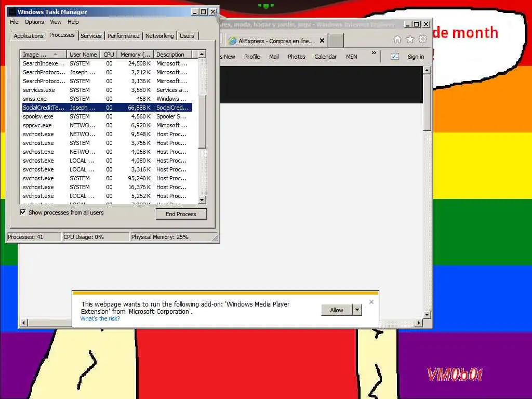The image size is (532, 399).
Task: Select SearchProtocolHost row owned by Joseph
Action: point(107,72)
